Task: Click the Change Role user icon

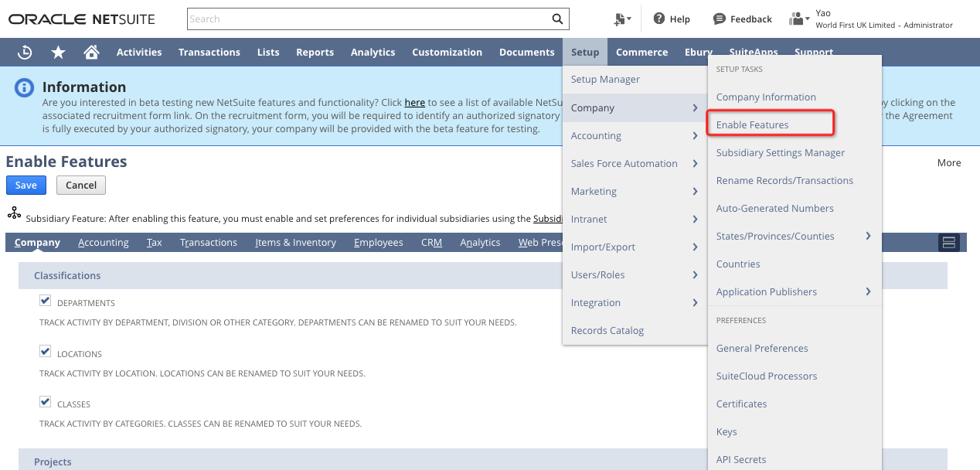Action: (x=798, y=19)
